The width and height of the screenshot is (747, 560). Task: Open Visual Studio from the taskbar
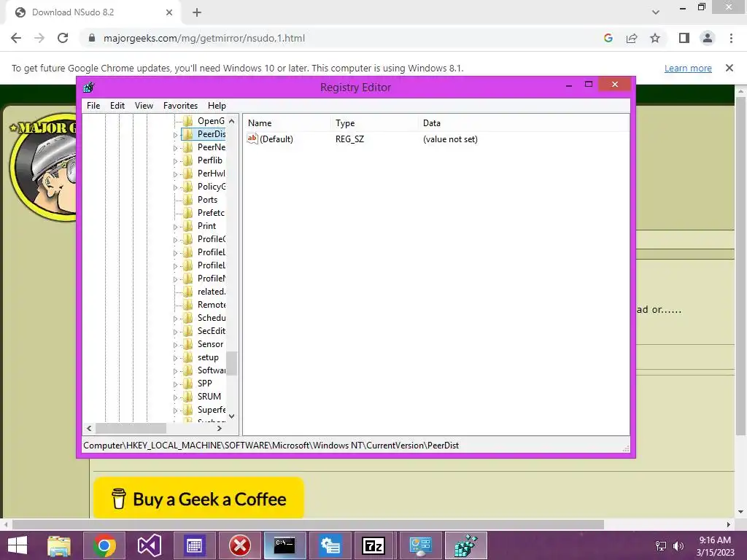pyautogui.click(x=149, y=545)
